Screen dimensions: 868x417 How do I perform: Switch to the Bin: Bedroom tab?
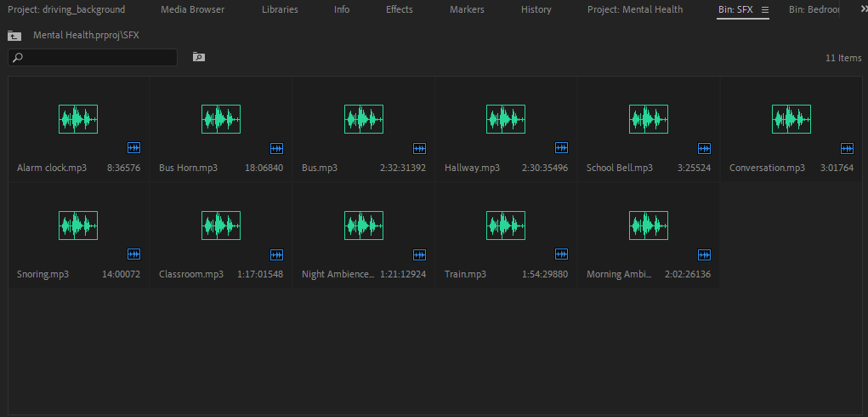(814, 9)
